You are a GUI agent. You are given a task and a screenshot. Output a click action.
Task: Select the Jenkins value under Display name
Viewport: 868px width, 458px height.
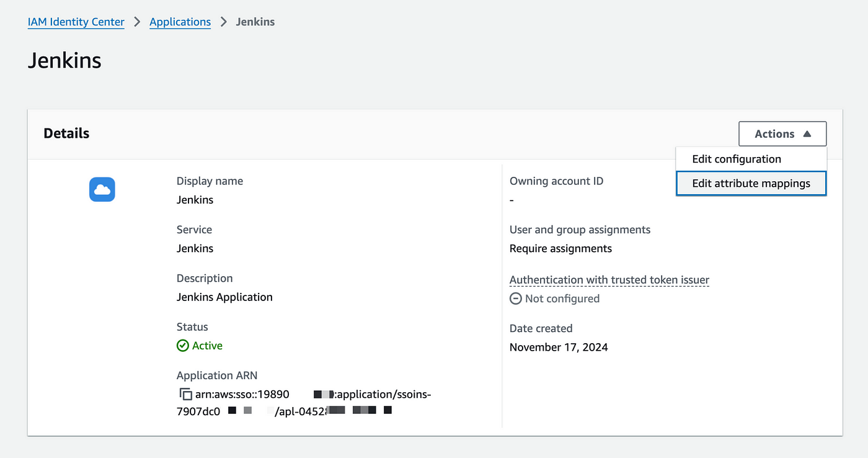tap(195, 200)
